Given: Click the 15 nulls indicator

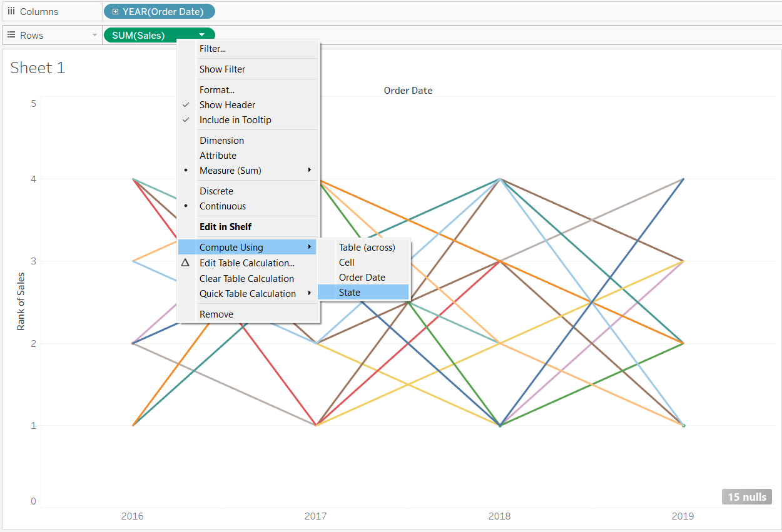Looking at the screenshot, I should 746,497.
